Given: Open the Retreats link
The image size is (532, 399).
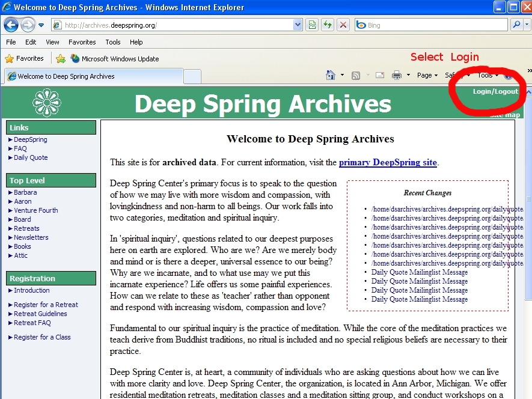Looking at the screenshot, I should click(x=26, y=228).
